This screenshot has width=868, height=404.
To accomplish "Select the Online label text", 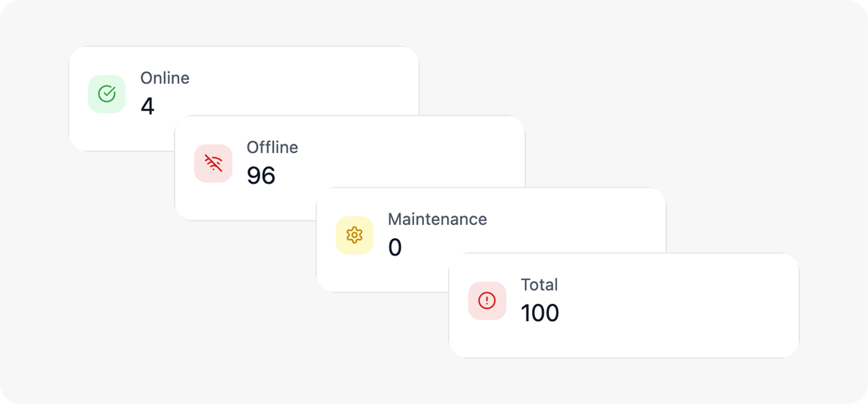I will [x=165, y=78].
